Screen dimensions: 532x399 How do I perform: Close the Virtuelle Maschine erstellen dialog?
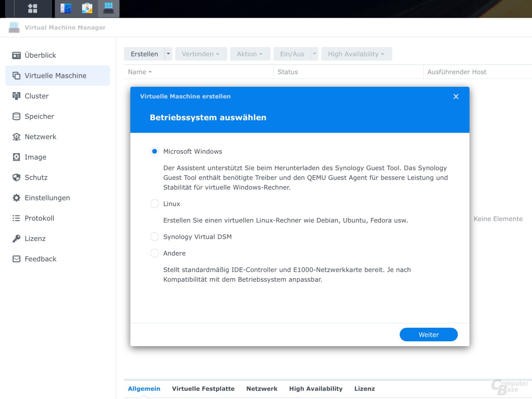point(456,96)
